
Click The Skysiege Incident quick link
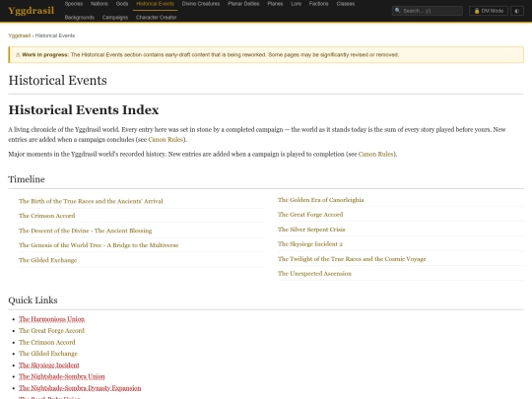[x=49, y=366]
